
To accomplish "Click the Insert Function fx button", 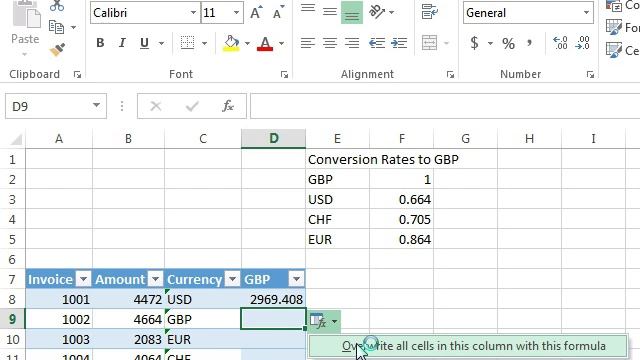I will 228,106.
